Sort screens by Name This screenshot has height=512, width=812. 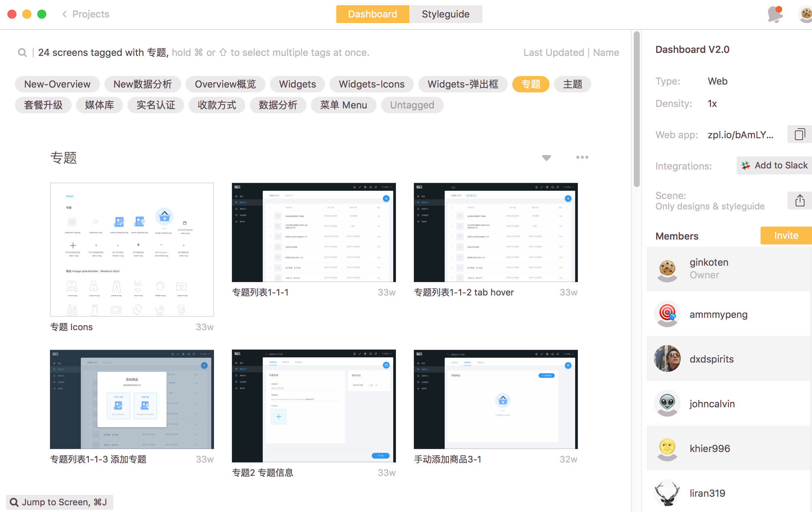(606, 53)
